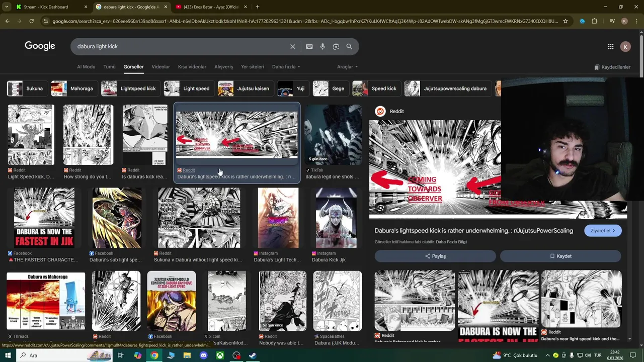Open the Windows Start menu
The height and width of the screenshot is (362, 644).
(8, 355)
